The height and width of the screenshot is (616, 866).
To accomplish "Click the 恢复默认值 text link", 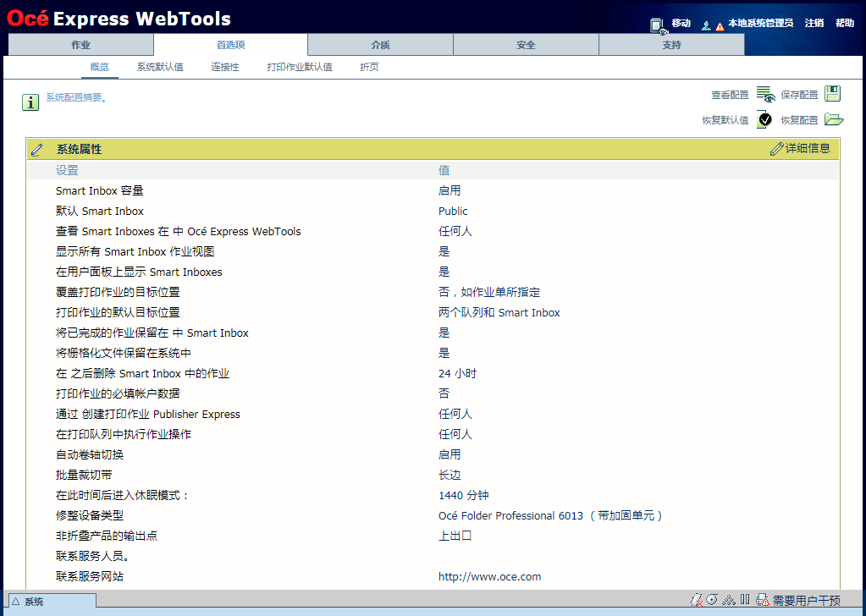I will coord(725,120).
